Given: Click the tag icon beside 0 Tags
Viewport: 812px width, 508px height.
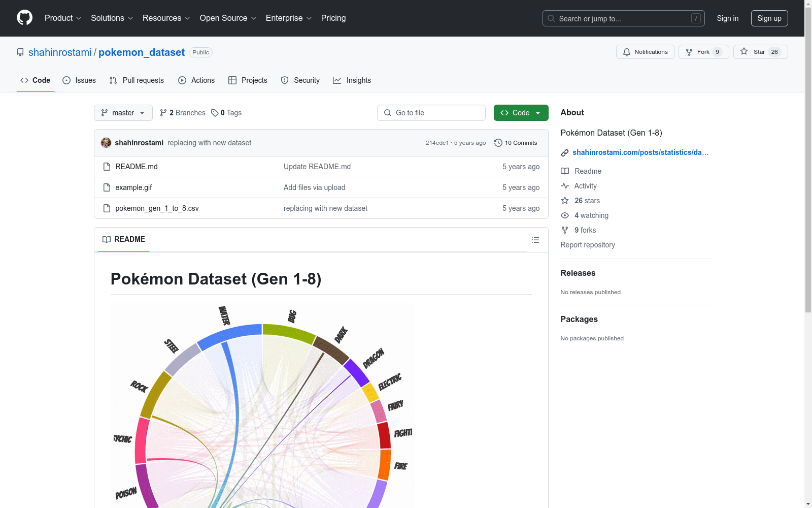Looking at the screenshot, I should point(215,113).
